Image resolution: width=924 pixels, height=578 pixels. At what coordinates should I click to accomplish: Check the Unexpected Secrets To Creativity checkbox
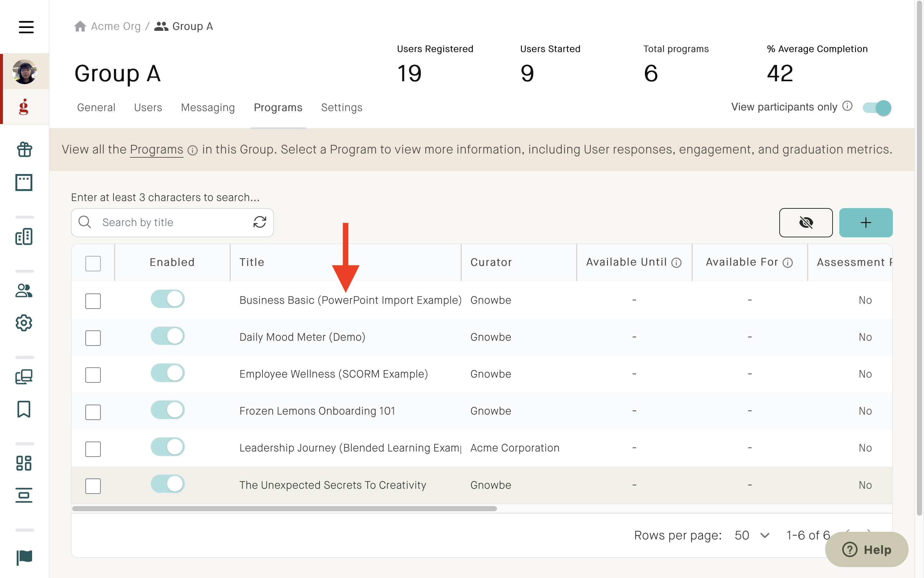pyautogui.click(x=93, y=486)
